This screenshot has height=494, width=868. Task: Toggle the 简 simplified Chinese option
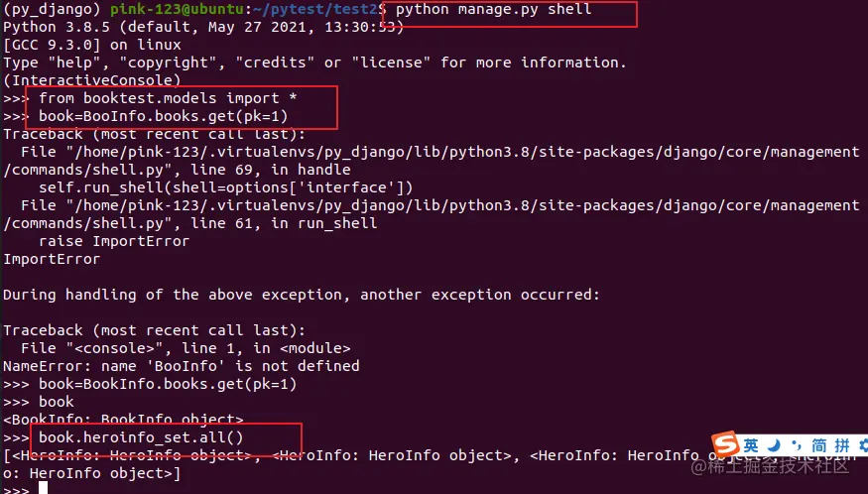(x=818, y=445)
